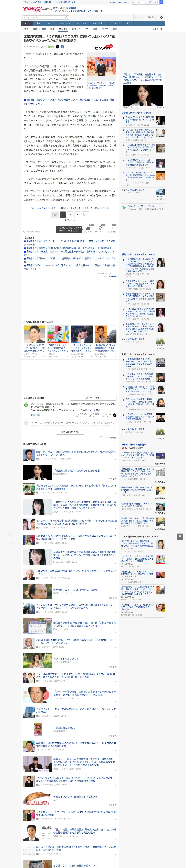Image resolution: width=186 pixels, height=868 pixels.
Task: Open 「悔しい思いでいっぱい」 recommended thumbnail
Action: pyautogui.click(x=82, y=335)
